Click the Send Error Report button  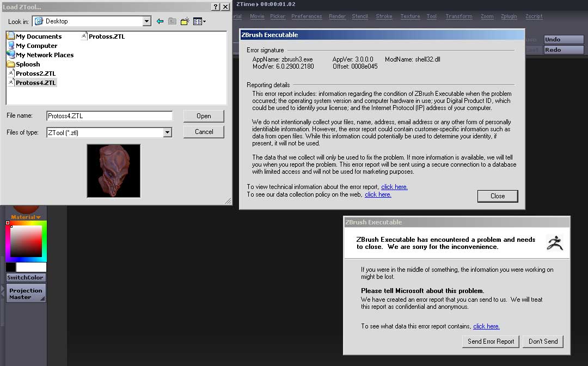click(x=491, y=341)
